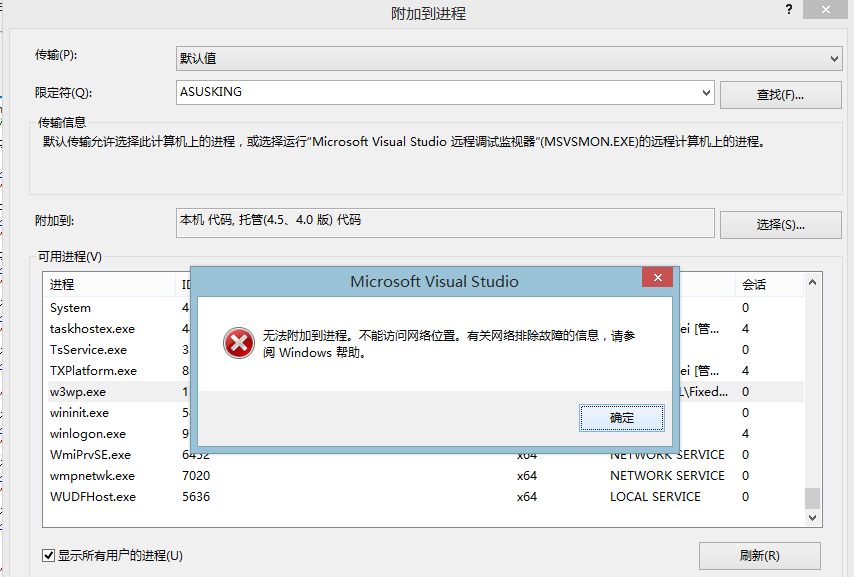The width and height of the screenshot is (854, 577).
Task: Click the 进程 column header
Action: point(109,284)
